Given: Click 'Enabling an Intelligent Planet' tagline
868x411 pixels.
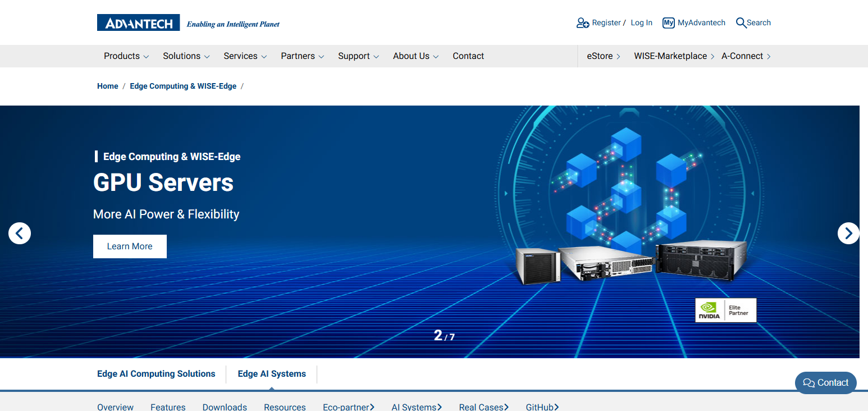Looking at the screenshot, I should coord(233,24).
